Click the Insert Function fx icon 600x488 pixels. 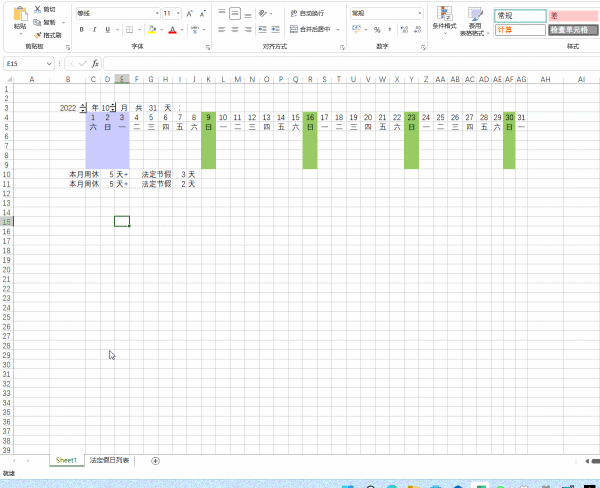(92, 63)
